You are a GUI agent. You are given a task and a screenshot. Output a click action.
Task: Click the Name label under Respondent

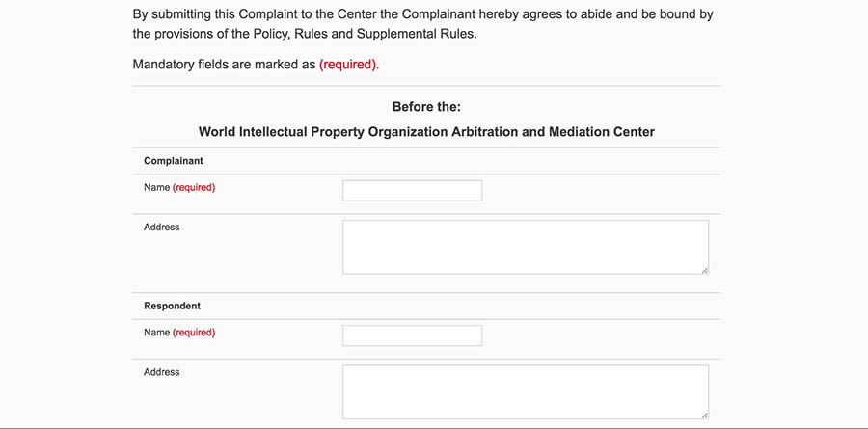(157, 333)
